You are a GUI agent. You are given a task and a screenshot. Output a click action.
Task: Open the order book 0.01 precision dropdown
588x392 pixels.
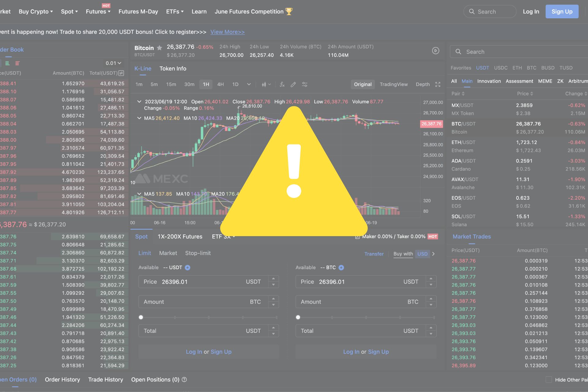(x=113, y=63)
